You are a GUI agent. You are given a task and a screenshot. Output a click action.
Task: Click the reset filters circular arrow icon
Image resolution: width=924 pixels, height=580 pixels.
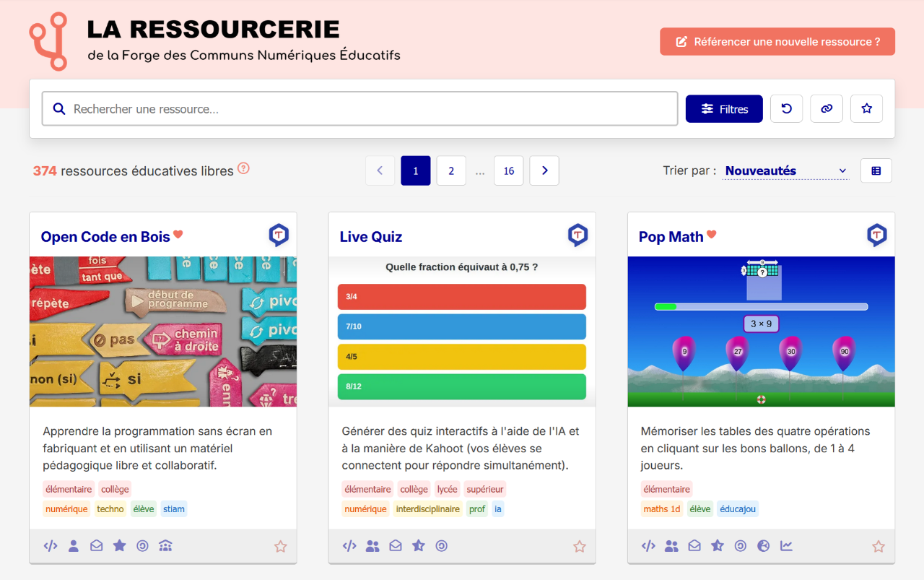tap(786, 109)
